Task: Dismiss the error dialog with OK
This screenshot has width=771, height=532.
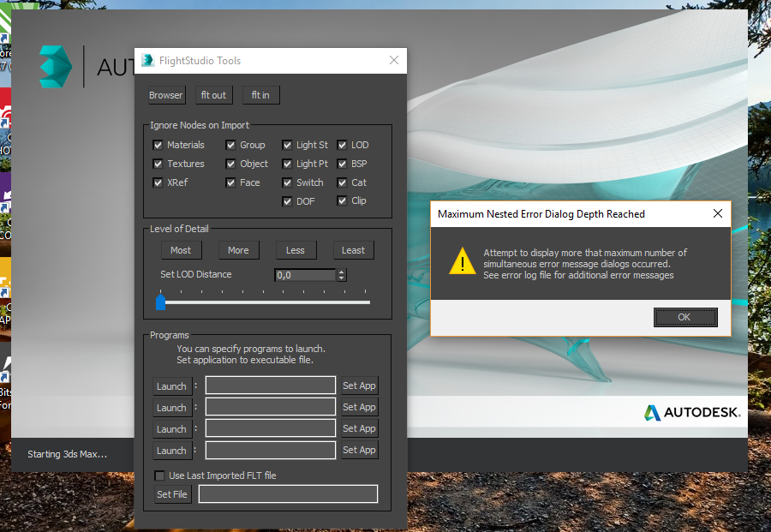Action: [x=684, y=316]
